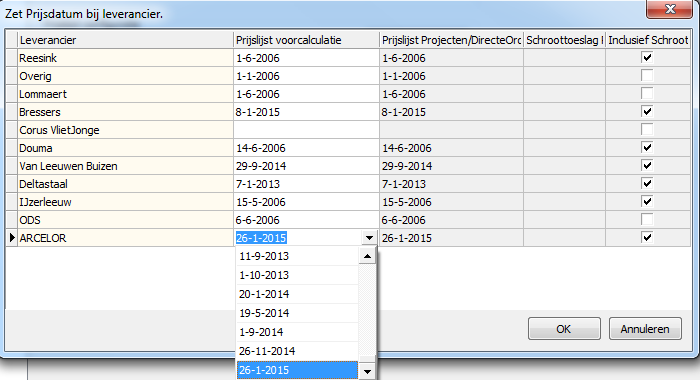Select the Reesink supplier cell
Viewport: 700px width, 380px height.
click(125, 58)
